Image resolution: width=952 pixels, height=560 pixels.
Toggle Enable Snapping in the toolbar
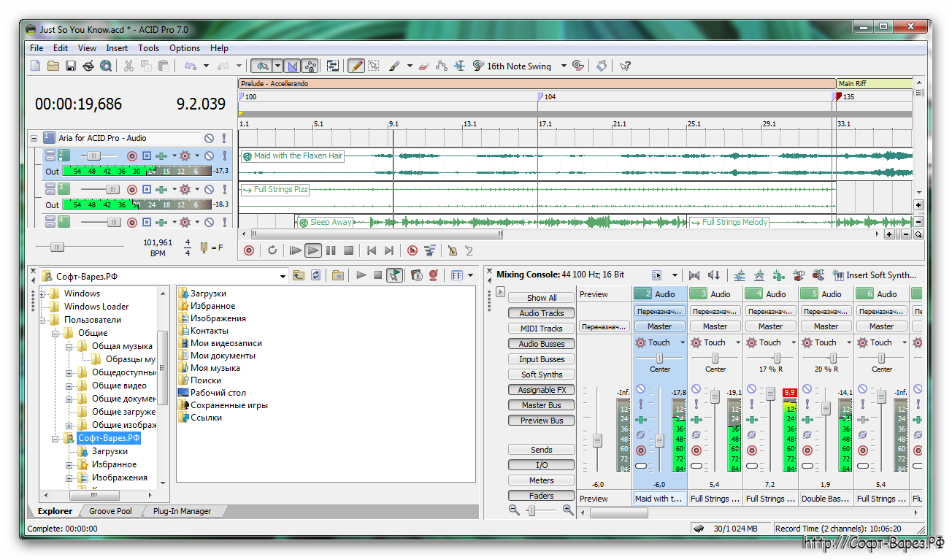(262, 66)
